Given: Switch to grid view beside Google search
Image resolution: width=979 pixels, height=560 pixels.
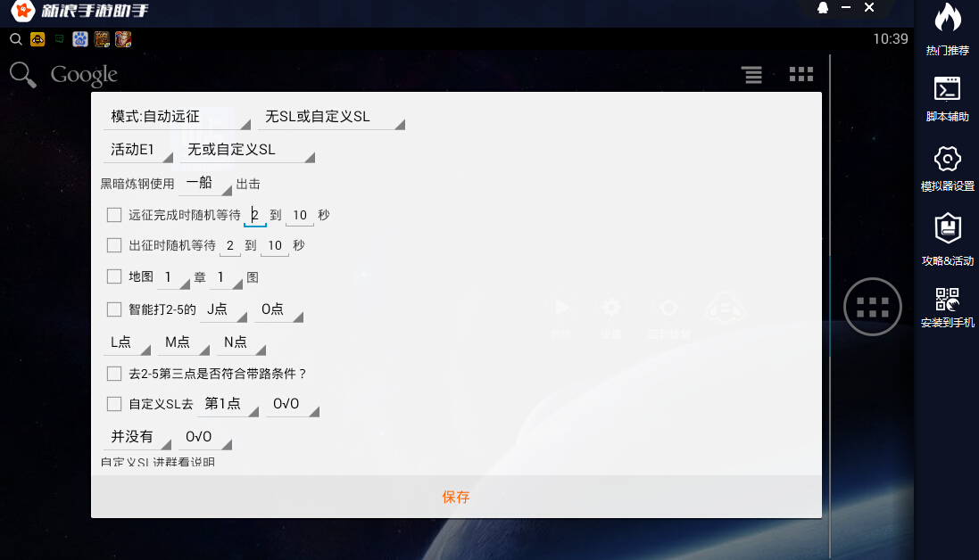Looking at the screenshot, I should [801, 74].
